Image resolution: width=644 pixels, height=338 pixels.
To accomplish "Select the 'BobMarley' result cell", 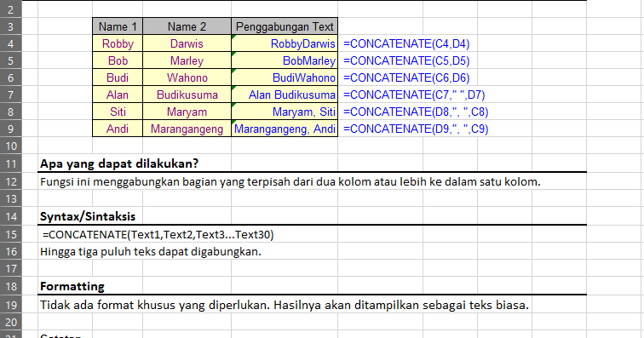I will tap(285, 60).
